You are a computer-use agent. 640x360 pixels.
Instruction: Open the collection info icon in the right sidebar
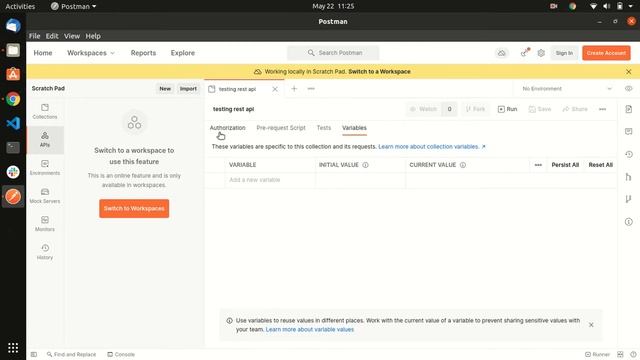tap(629, 222)
